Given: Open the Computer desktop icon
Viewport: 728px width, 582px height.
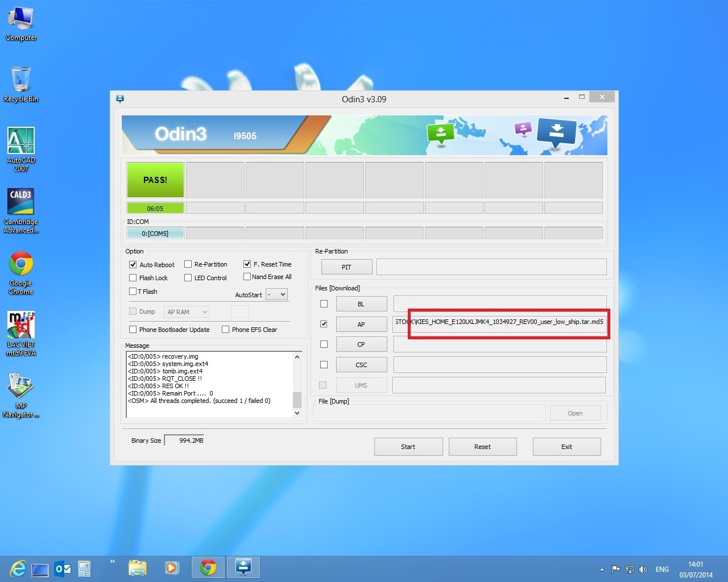Looking at the screenshot, I should click(21, 24).
